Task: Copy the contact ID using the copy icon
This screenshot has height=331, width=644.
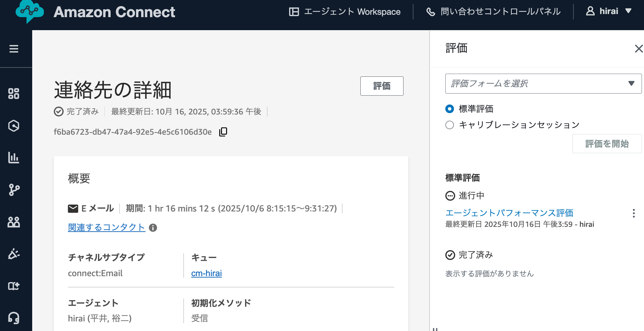Action: click(223, 132)
